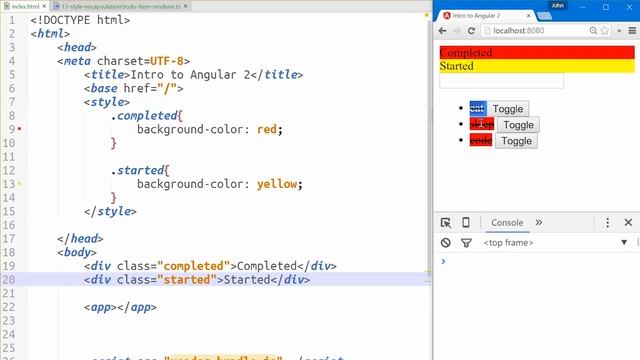640x360 pixels.
Task: Click the base href line
Action: [x=133, y=89]
